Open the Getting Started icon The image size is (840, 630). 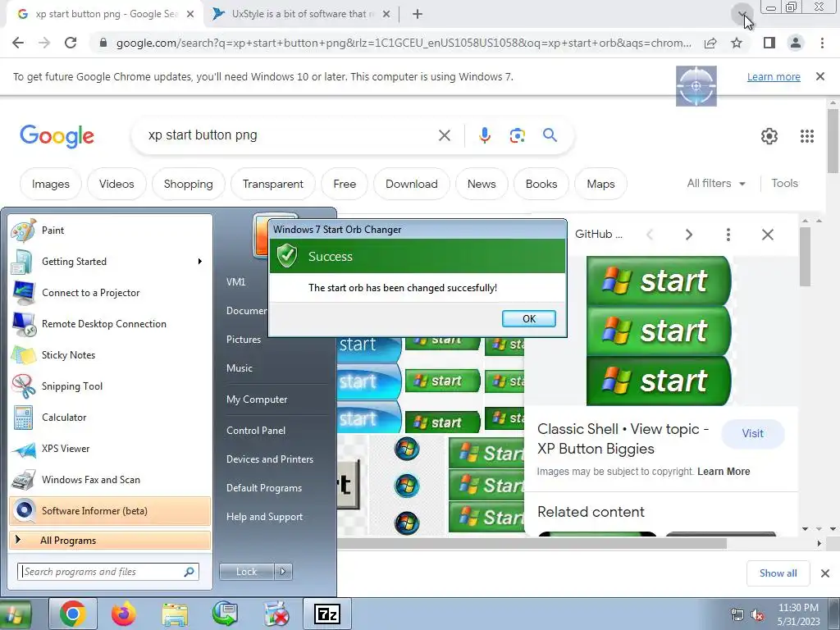[23, 262]
